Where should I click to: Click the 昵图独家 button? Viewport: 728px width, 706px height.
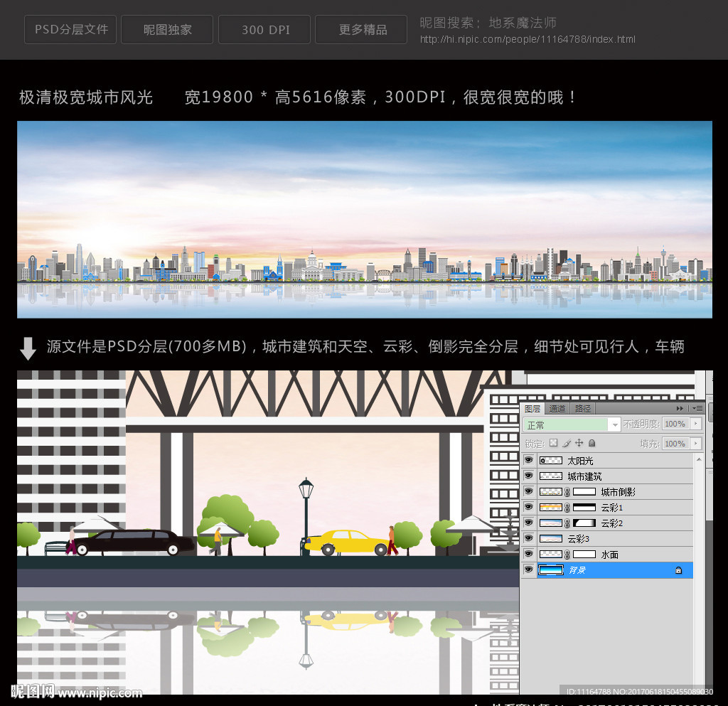point(167,29)
